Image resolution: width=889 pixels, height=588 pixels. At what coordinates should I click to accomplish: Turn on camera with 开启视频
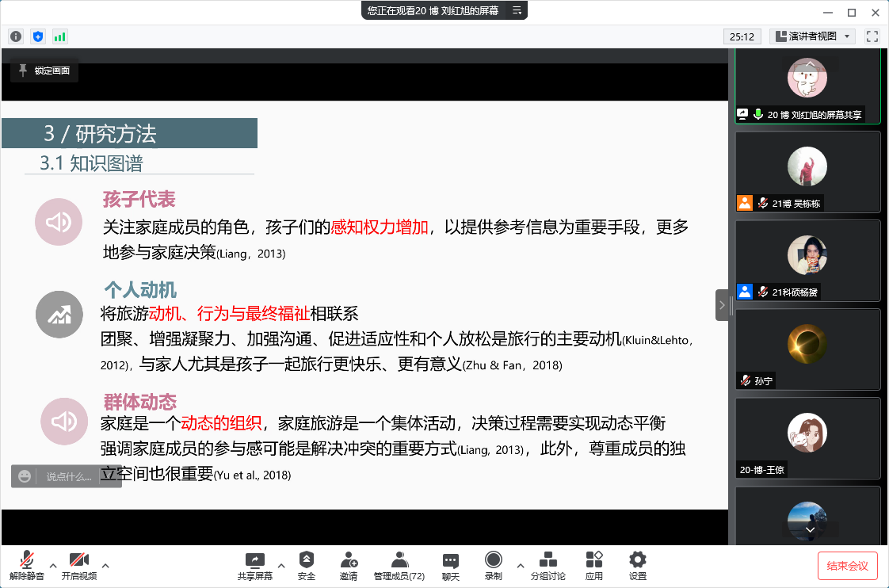pyautogui.click(x=78, y=566)
